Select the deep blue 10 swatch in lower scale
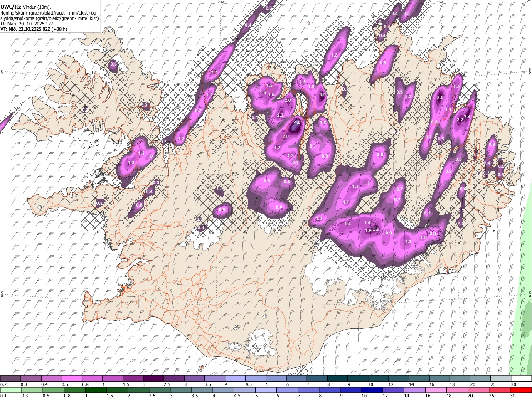 coord(372,390)
